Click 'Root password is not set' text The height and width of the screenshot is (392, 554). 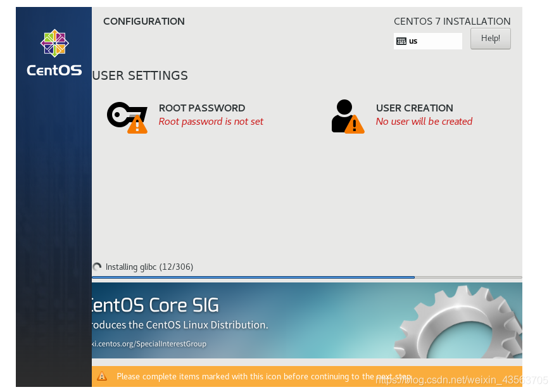pyautogui.click(x=211, y=122)
